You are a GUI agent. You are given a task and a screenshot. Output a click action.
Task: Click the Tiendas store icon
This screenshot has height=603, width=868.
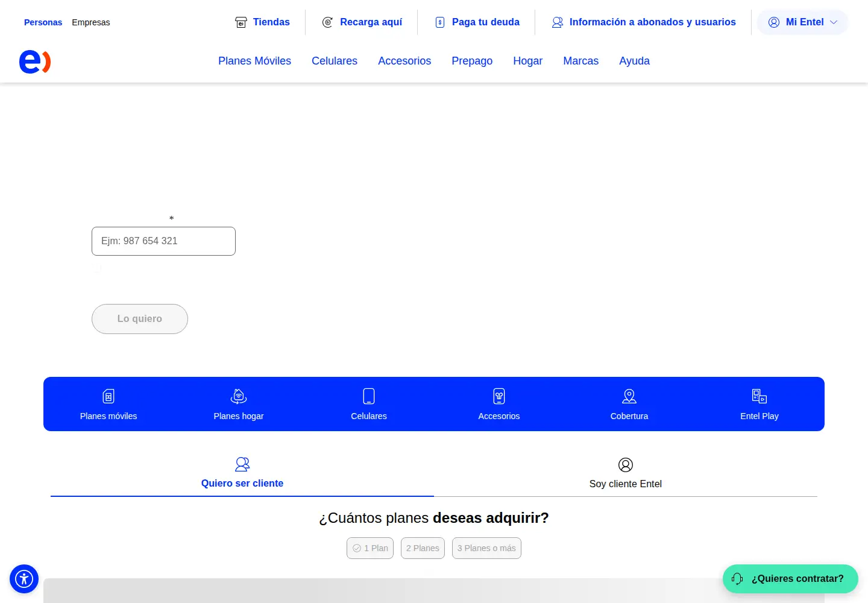(241, 22)
